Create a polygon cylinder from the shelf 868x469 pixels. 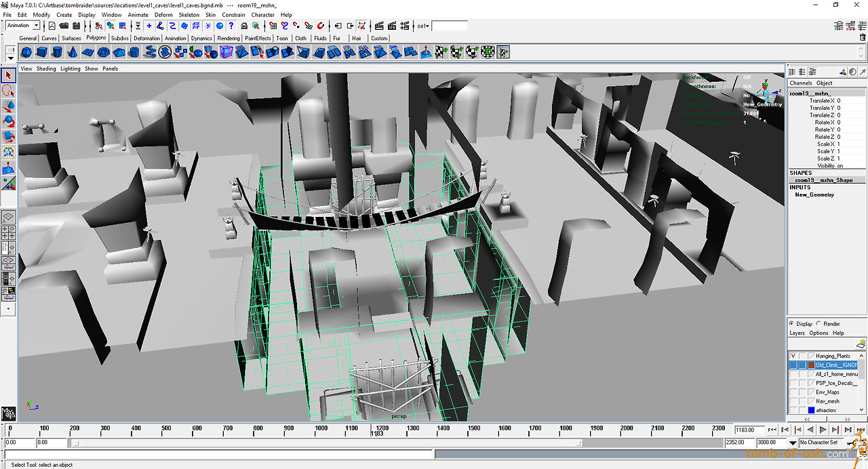[58, 52]
